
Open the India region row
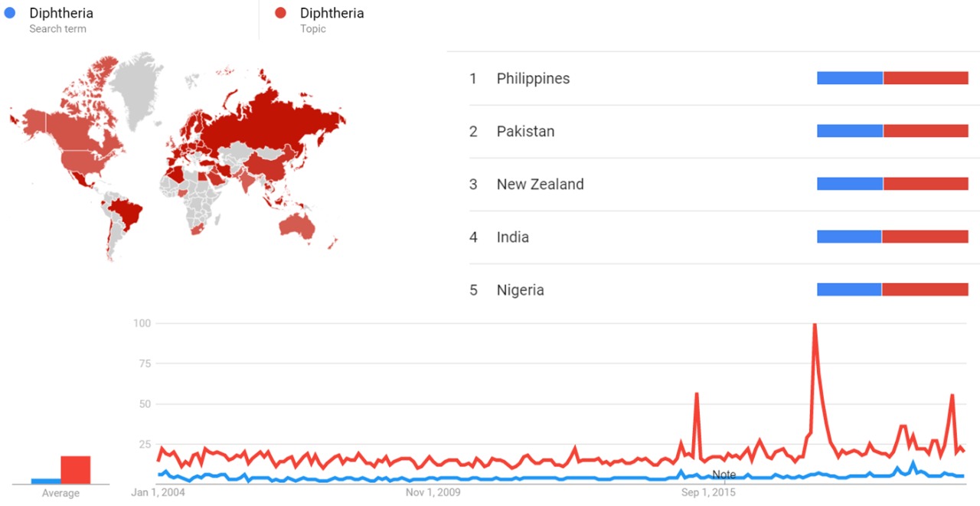coord(512,237)
